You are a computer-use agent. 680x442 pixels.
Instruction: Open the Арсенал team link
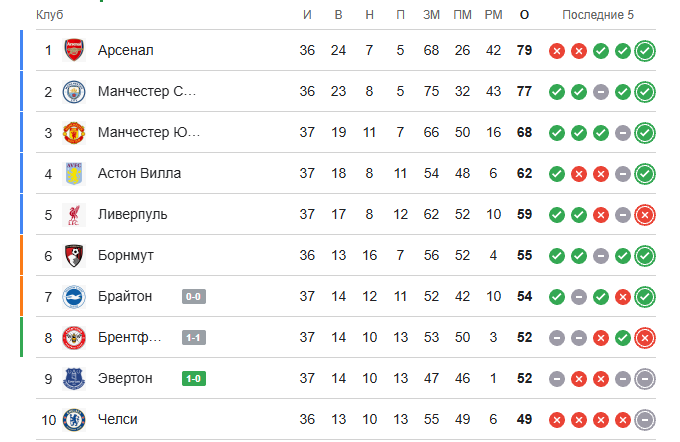[x=125, y=50]
